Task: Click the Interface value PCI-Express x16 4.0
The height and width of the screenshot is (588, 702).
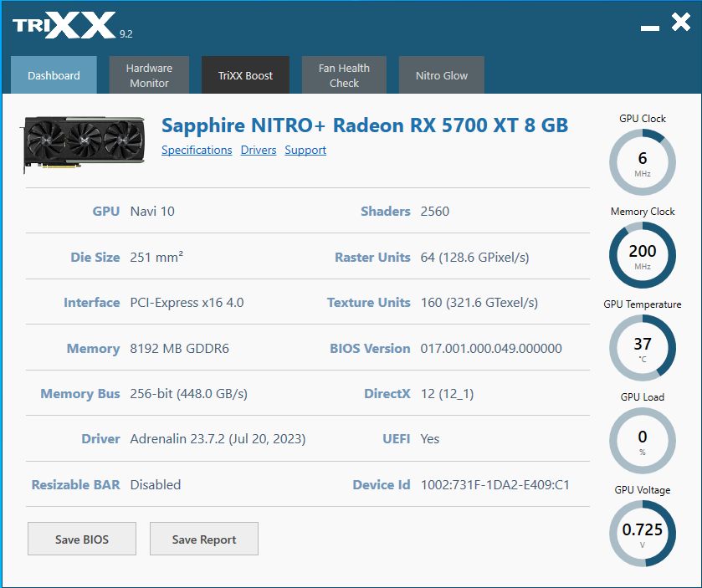Action: point(187,303)
